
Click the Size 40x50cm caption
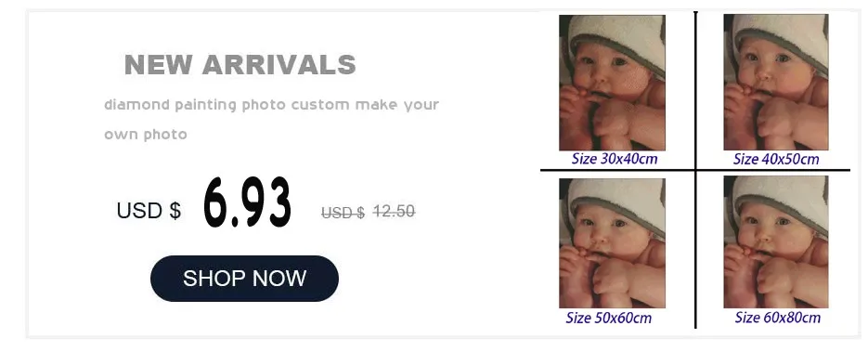776,160
